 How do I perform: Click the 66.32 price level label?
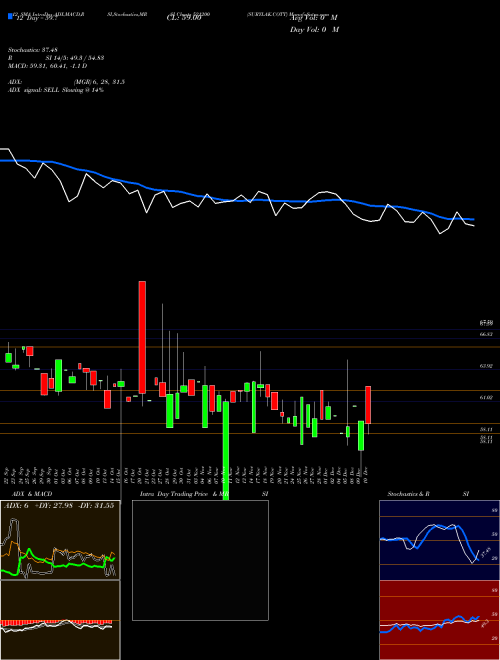coord(486,334)
